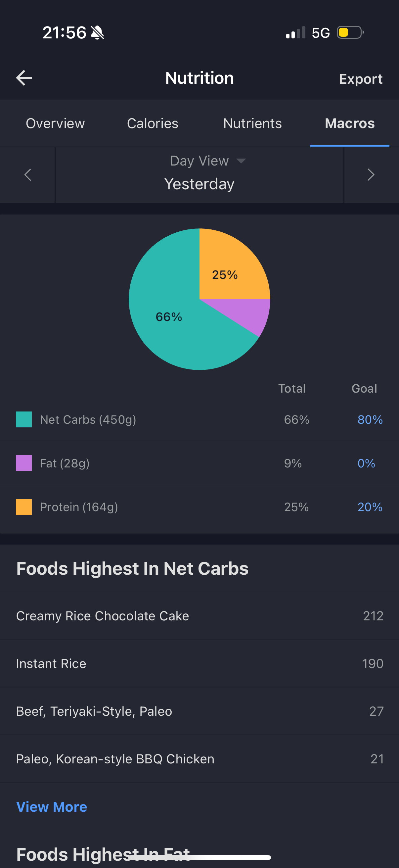Tap View More under Net Carbs foods
Viewport: 399px width, 868px height.
[52, 807]
